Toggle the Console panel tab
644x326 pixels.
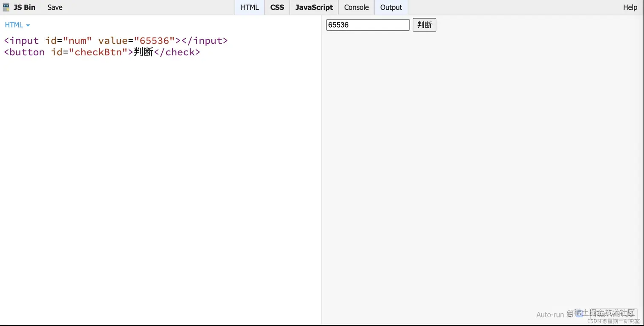(356, 7)
